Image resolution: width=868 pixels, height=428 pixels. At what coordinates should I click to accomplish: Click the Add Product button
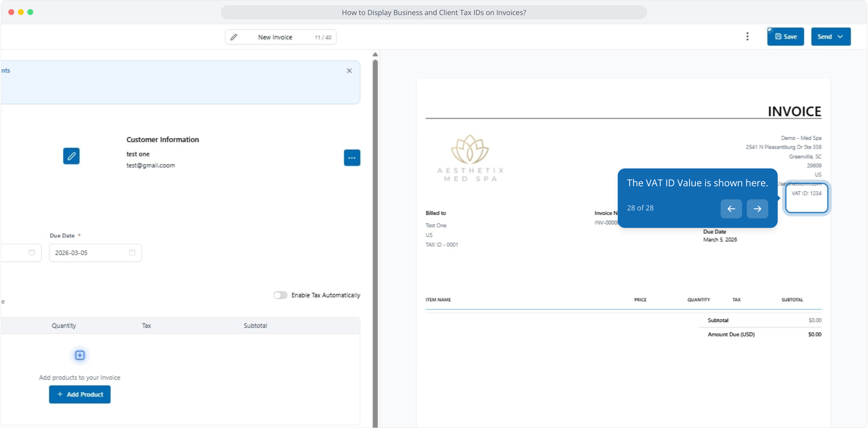coord(80,394)
